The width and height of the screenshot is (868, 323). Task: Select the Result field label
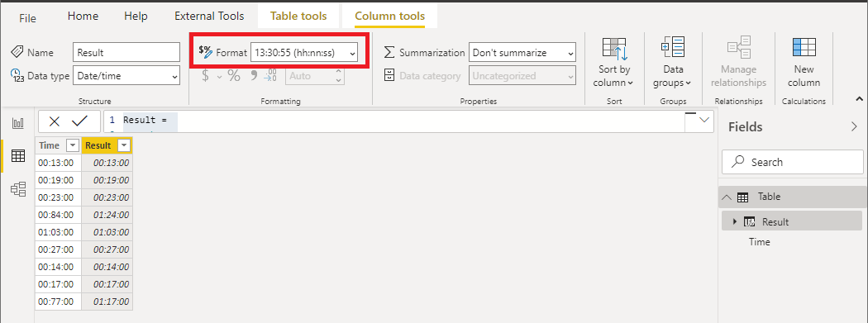pos(775,221)
